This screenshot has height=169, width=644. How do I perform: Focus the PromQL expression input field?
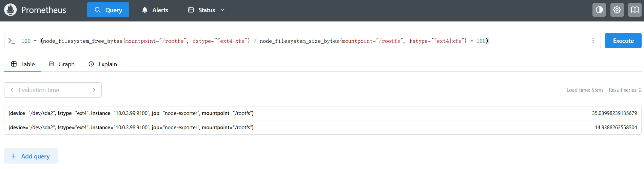point(302,41)
